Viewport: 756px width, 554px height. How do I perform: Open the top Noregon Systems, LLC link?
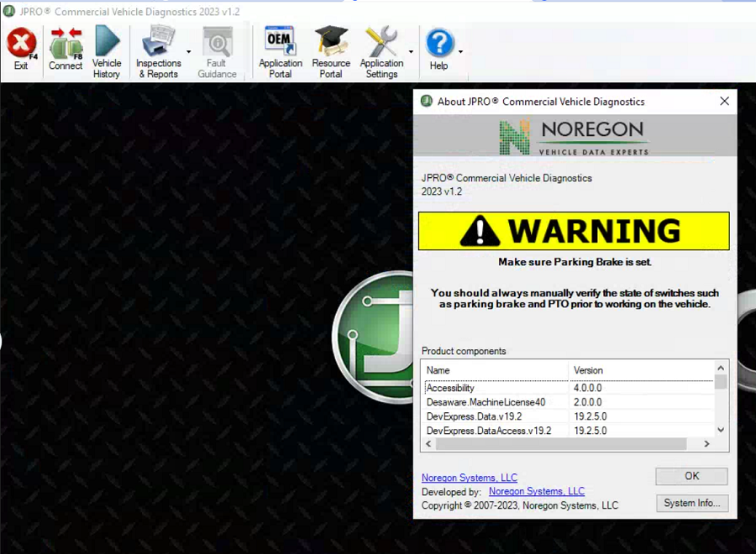click(469, 478)
